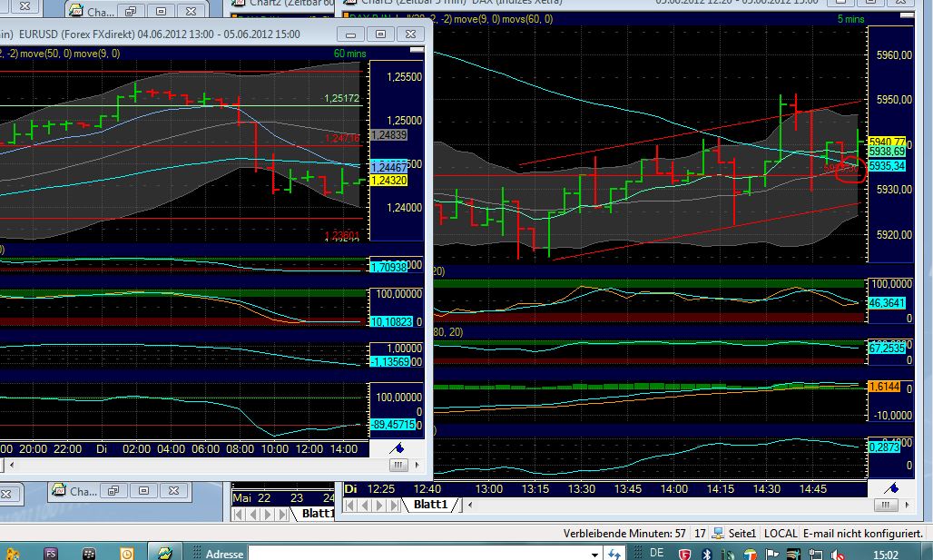
Task: Toggle the blue sync arrows icon on the taskbar
Action: (614, 552)
